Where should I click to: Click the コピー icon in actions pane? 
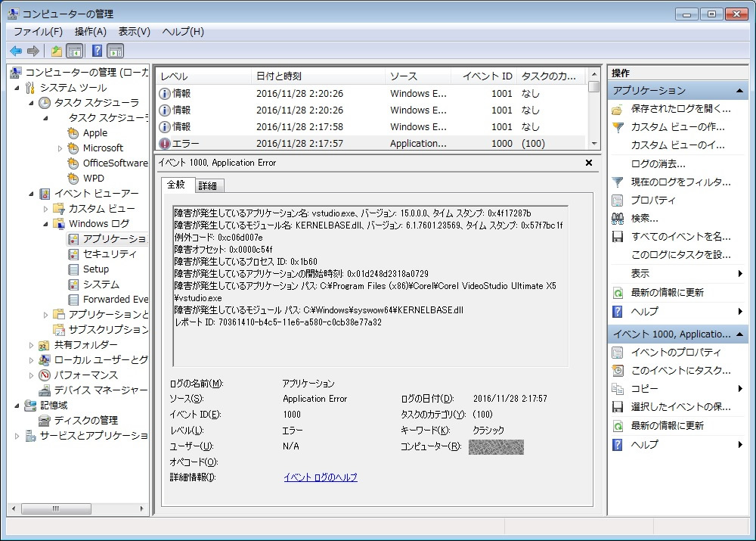coord(617,389)
